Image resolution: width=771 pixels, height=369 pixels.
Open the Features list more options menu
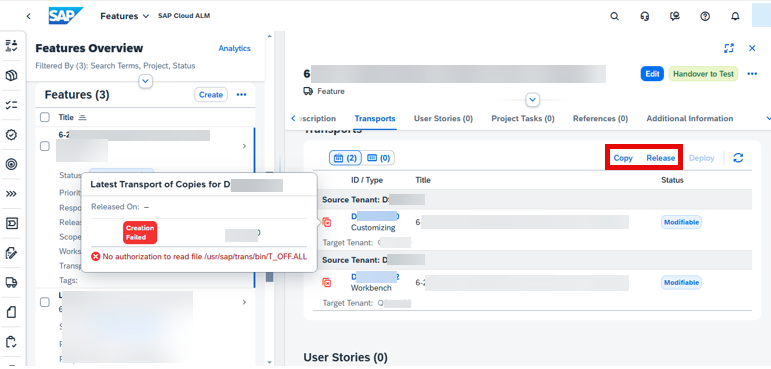pyautogui.click(x=241, y=94)
